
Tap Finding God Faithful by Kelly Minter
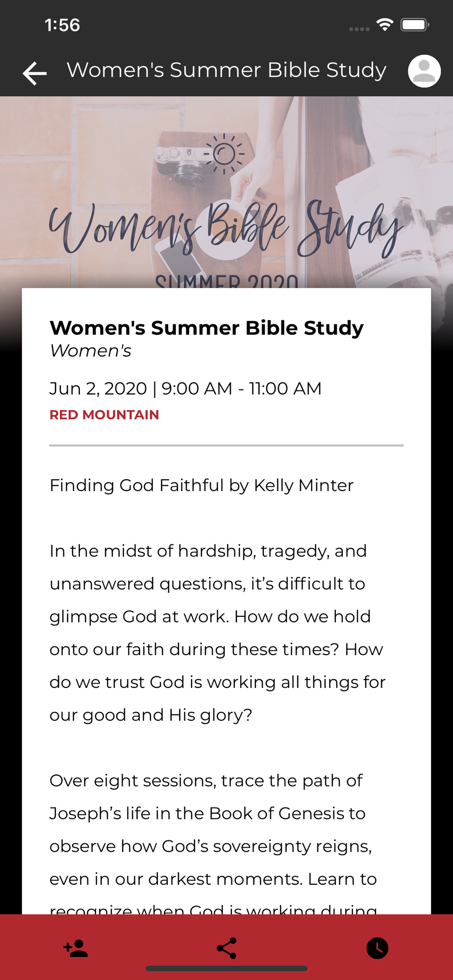point(201,486)
